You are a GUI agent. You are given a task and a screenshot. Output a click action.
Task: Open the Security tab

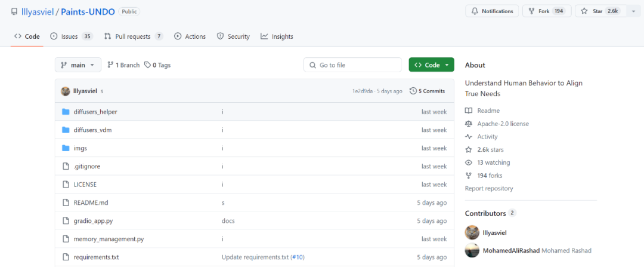233,36
